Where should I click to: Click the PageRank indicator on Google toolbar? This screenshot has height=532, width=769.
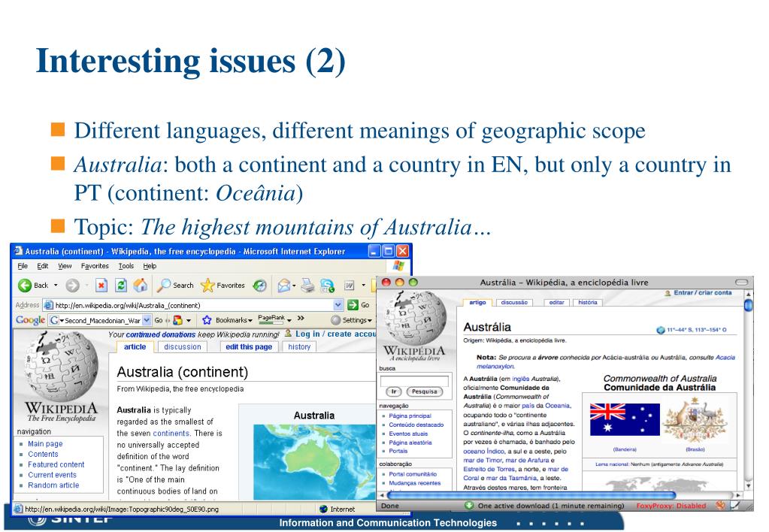coord(271,319)
